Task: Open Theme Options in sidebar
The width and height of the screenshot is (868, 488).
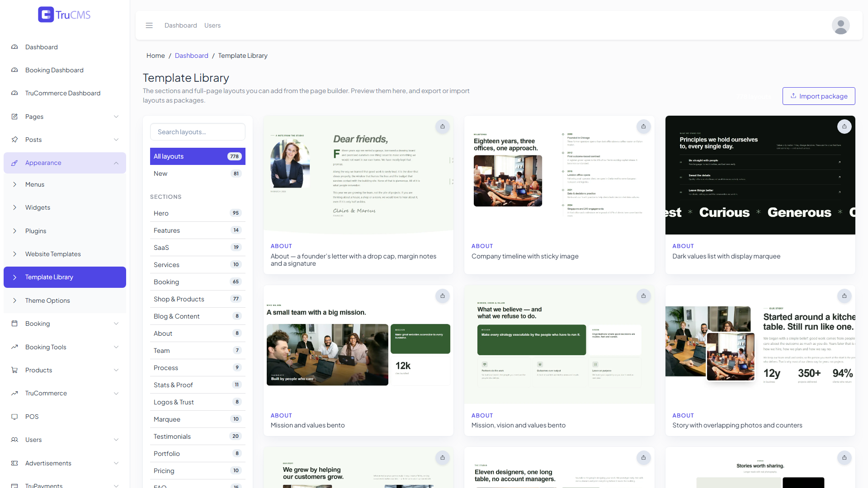Action: point(65,300)
